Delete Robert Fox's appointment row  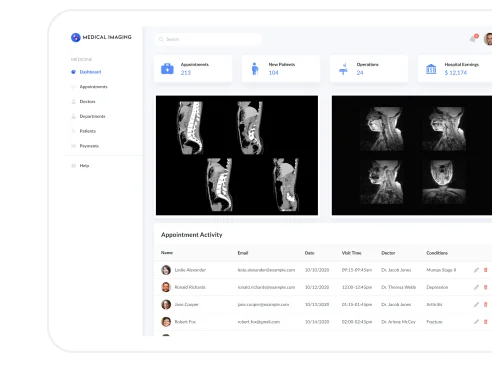click(486, 322)
